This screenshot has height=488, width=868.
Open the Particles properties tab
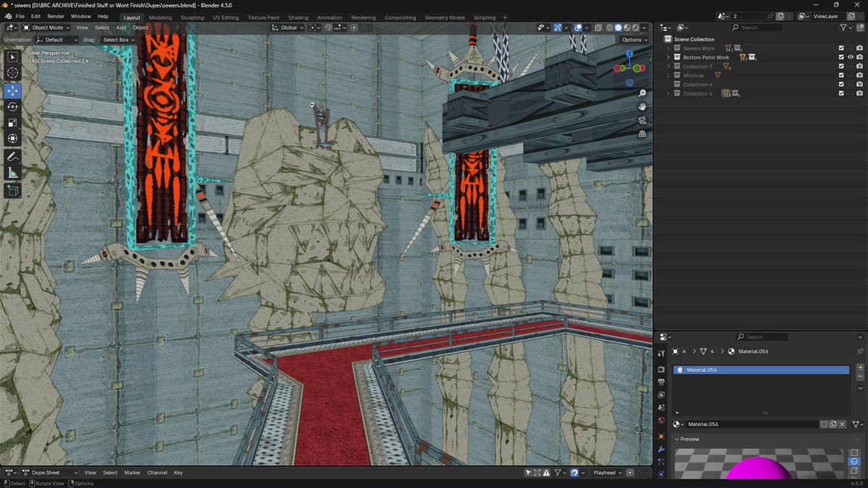661,461
